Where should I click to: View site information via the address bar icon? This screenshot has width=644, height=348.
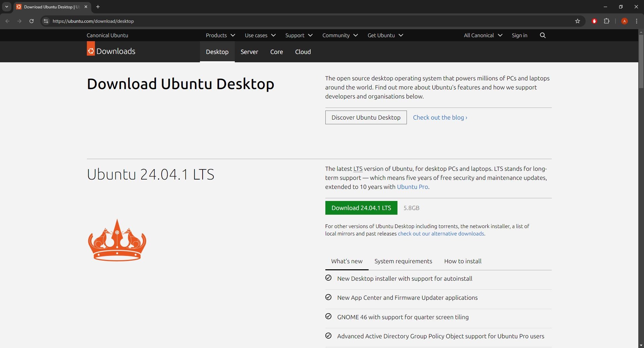click(46, 21)
